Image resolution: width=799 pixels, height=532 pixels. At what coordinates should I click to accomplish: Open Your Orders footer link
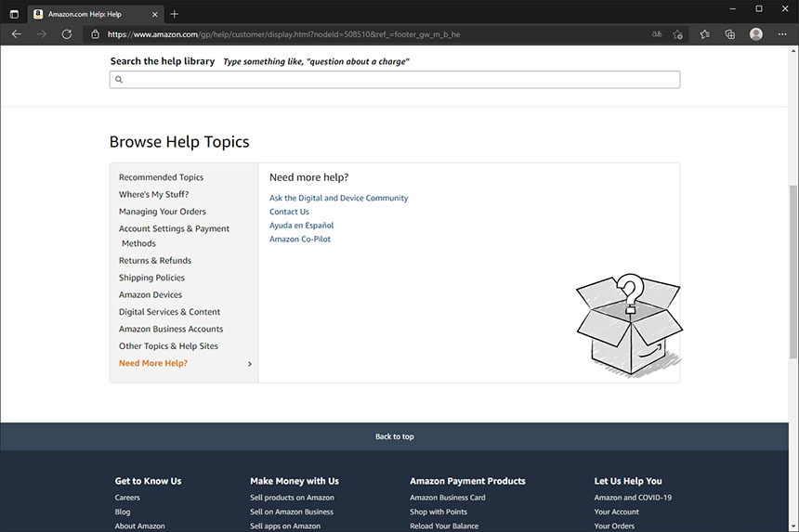[614, 526]
